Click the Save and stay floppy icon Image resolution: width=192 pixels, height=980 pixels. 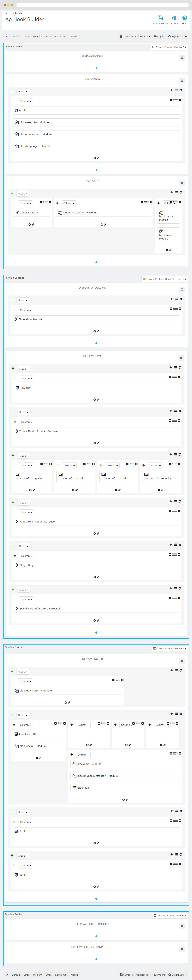(160, 18)
